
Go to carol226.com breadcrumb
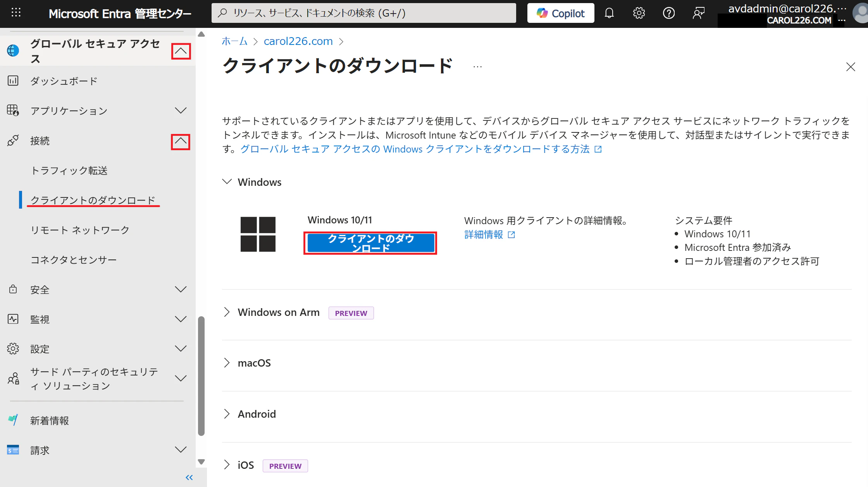coord(298,41)
